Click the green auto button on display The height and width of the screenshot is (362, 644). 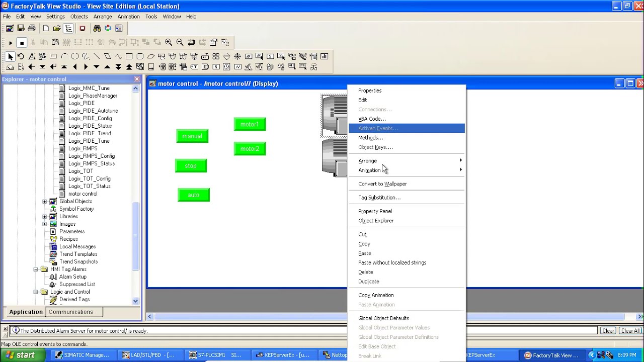click(194, 195)
